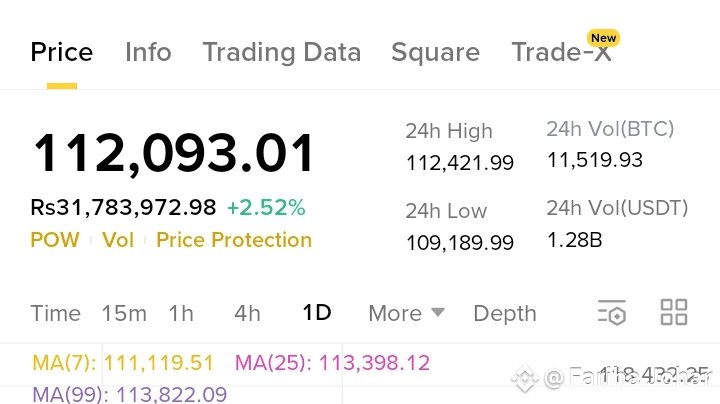Select the 1D chart interval
The image size is (720, 404).
316,313
